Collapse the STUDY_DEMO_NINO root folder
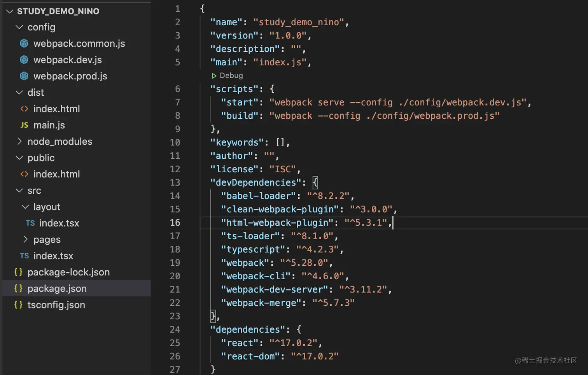The image size is (588, 375). pyautogui.click(x=10, y=11)
